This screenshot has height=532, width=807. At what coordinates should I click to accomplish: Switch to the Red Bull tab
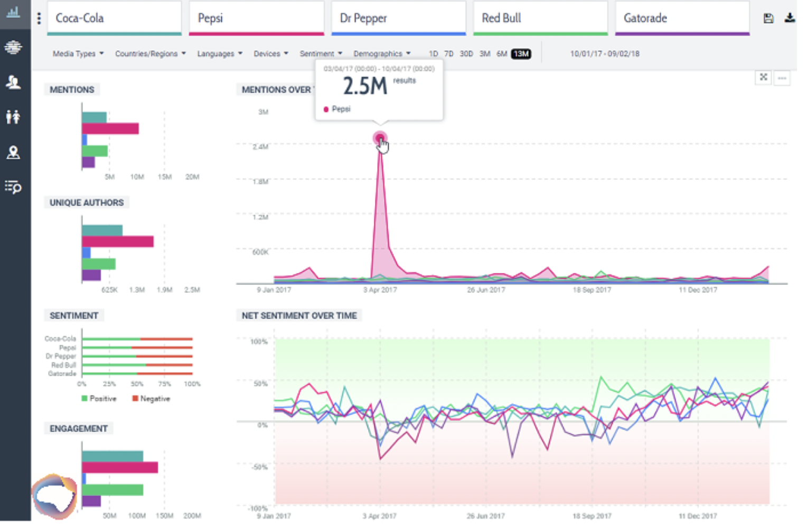(540, 18)
